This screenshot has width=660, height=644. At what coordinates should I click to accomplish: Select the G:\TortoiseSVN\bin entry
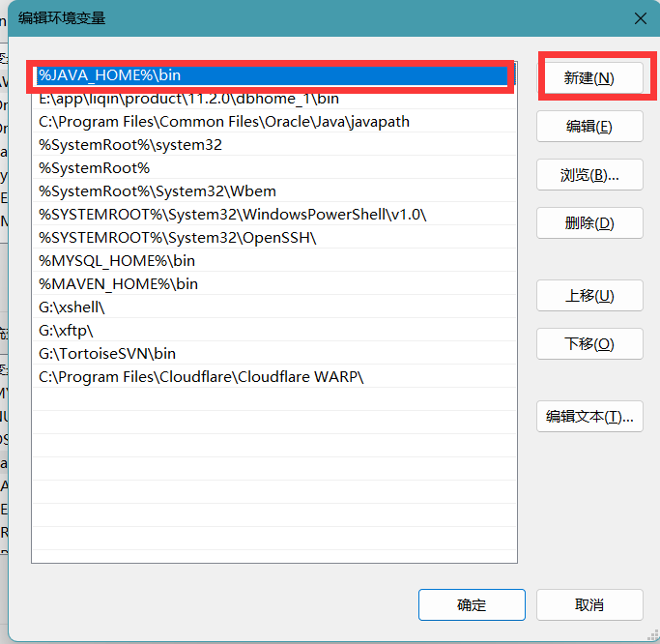tap(274, 354)
